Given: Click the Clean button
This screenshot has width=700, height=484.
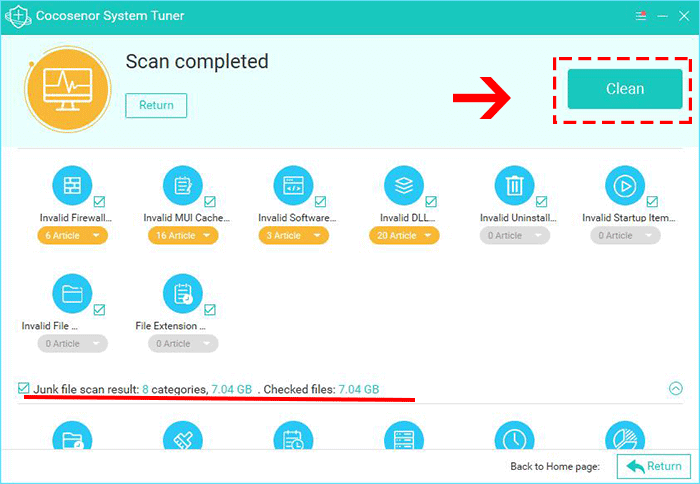Looking at the screenshot, I should pos(625,89).
